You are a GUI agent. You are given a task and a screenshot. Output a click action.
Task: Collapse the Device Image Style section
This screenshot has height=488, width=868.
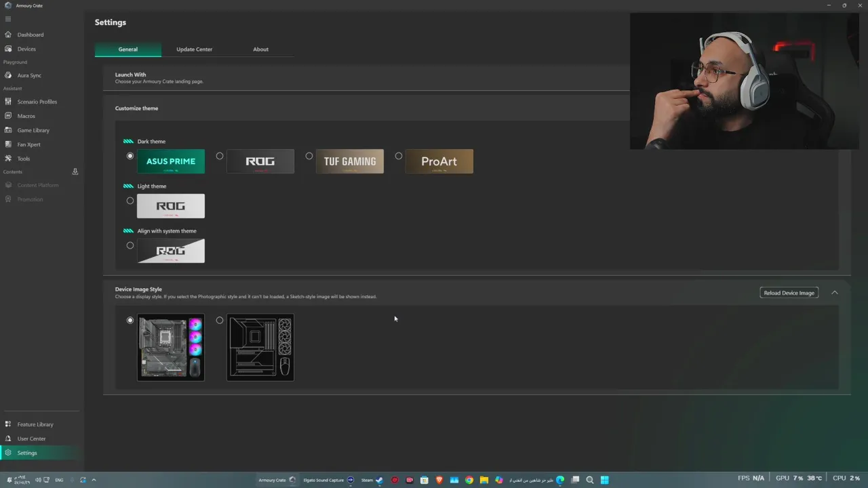(x=835, y=293)
